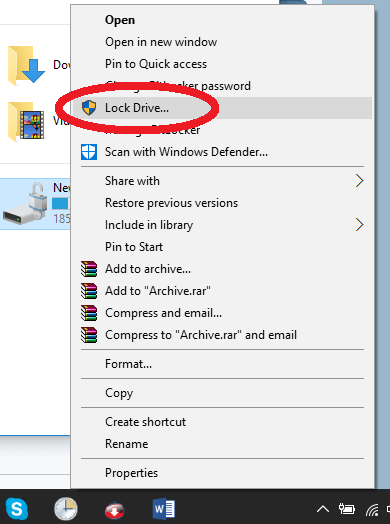This screenshot has height=524, width=390.
Task: Open Properties of the drive
Action: pos(222,473)
